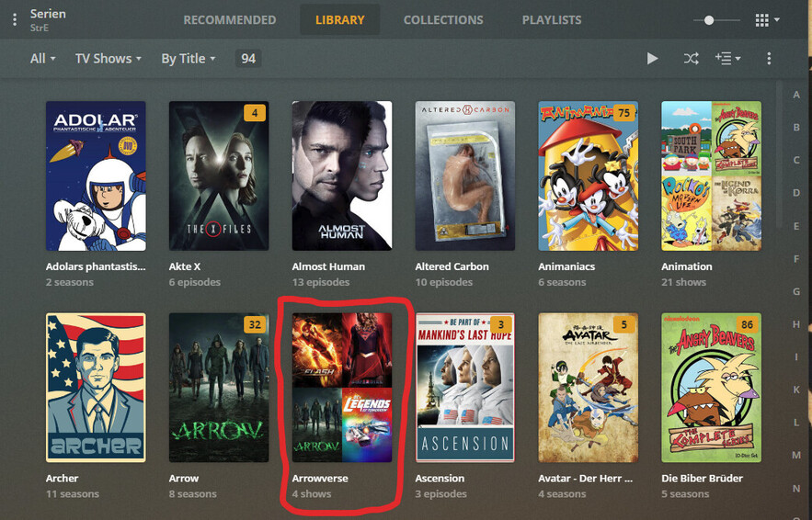Open the X Files poster for Akte X
The image size is (812, 520).
(x=219, y=175)
